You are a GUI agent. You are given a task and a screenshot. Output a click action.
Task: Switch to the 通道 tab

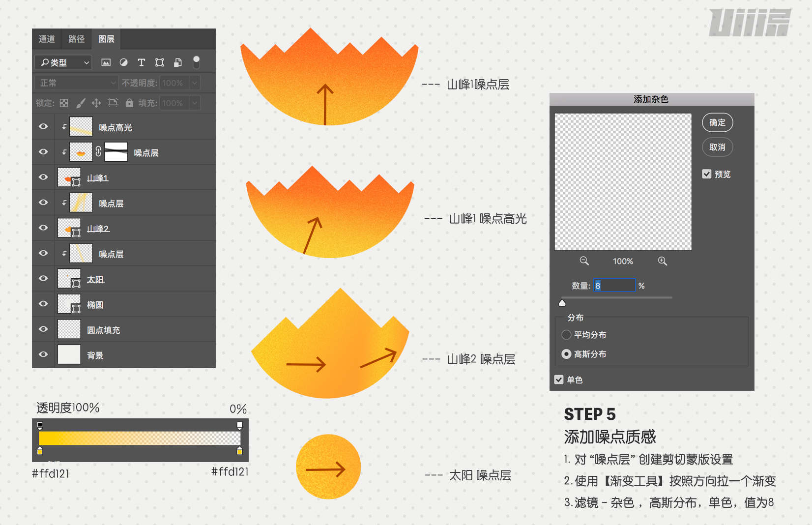click(x=47, y=39)
